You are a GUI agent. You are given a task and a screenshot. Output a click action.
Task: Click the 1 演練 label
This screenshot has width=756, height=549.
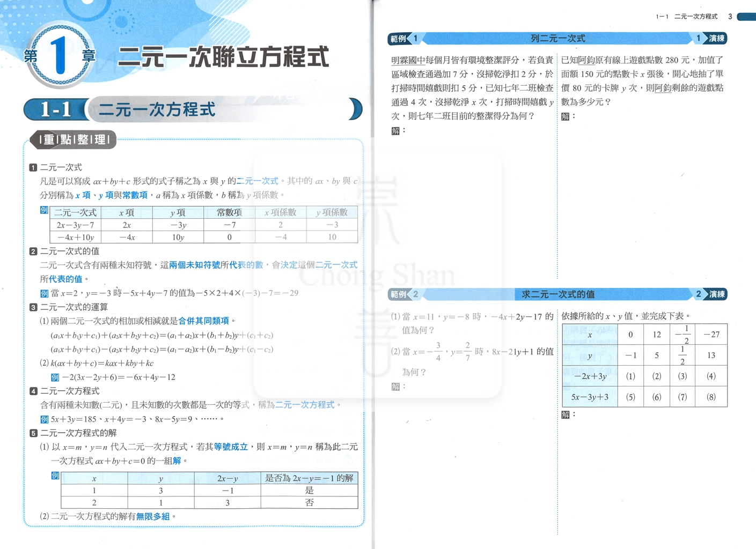click(710, 39)
